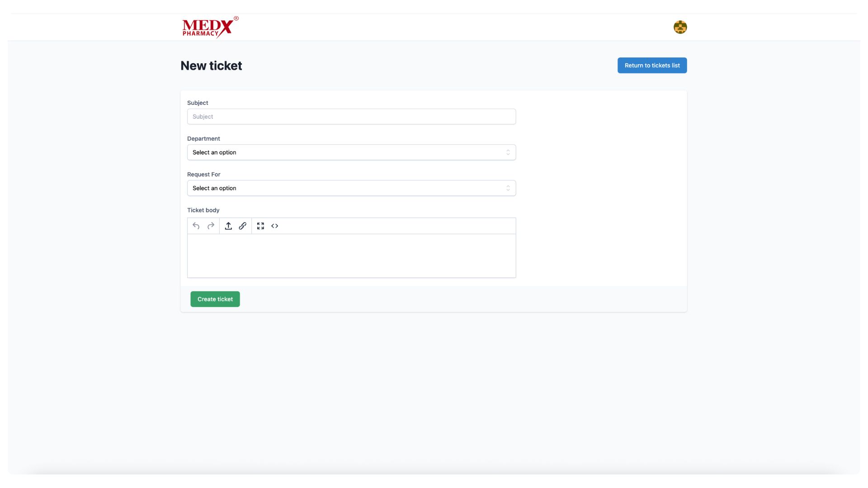
Task: Click the New ticket heading
Action: click(211, 66)
